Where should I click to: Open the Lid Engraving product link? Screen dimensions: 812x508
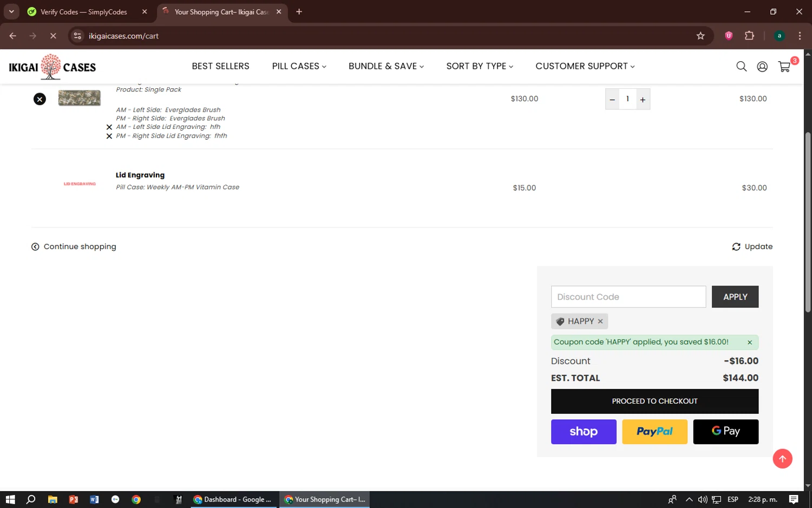coord(140,175)
